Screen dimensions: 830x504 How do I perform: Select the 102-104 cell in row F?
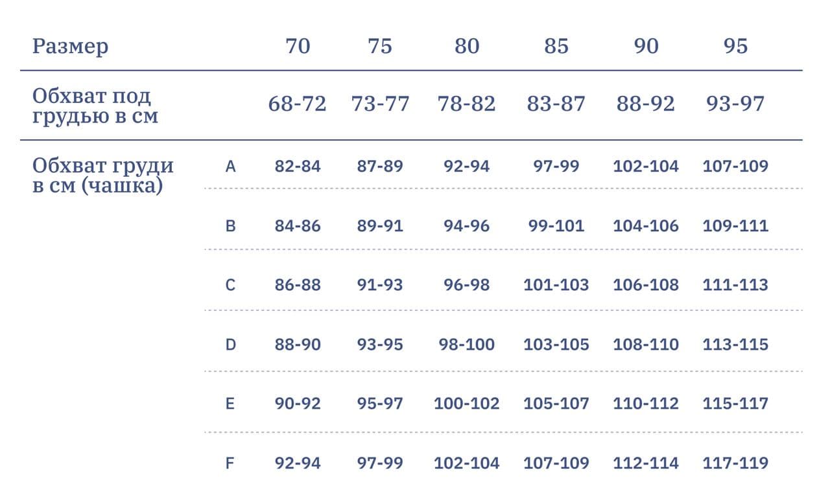467,463
